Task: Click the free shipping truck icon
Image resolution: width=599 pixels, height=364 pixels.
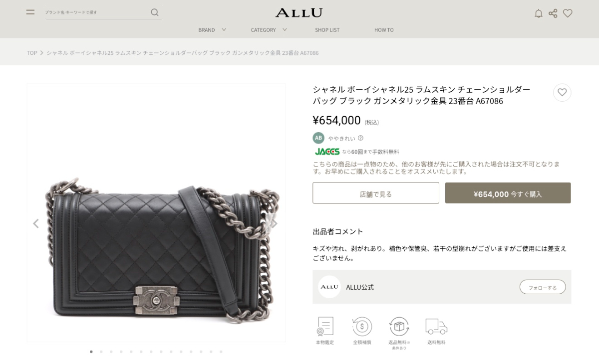Action: click(436, 327)
